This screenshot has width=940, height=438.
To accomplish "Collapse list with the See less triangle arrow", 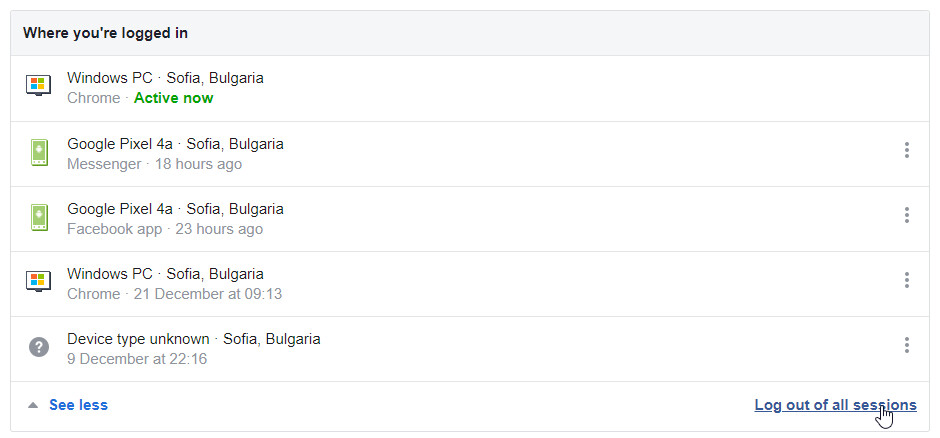I will [33, 406].
